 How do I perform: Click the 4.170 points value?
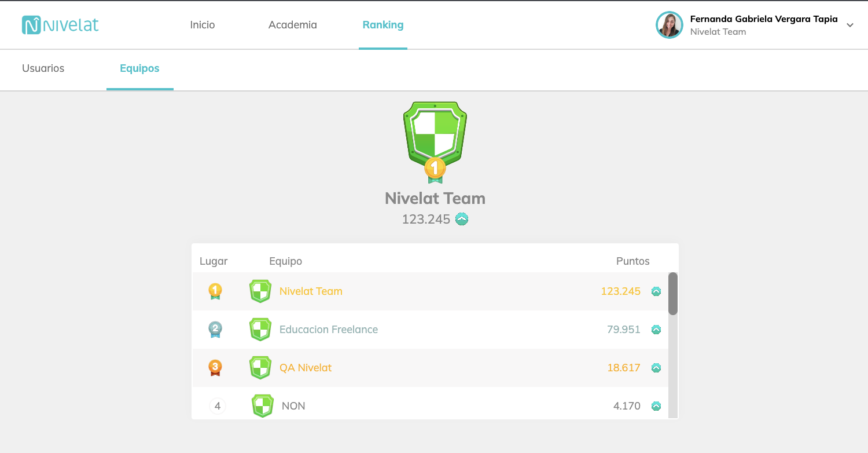point(627,406)
